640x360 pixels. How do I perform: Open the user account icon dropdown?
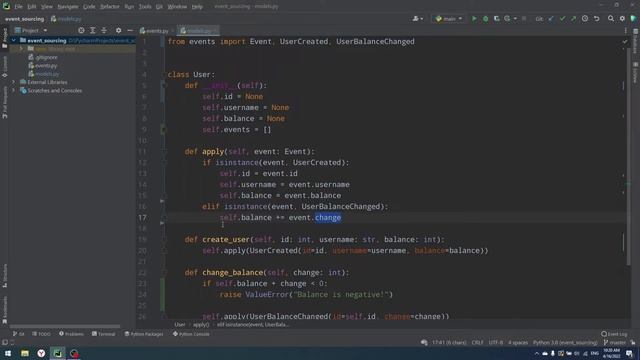point(418,19)
